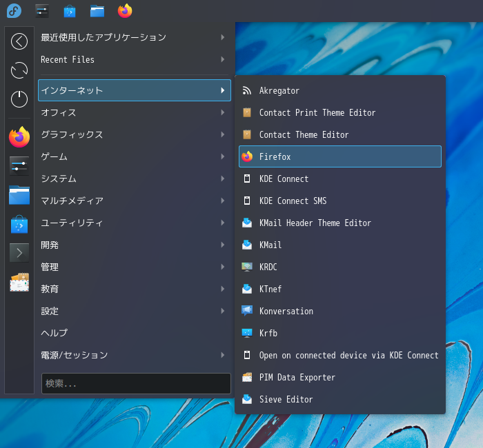Viewport: 483px width, 448px height.
Task: Launch KMail Header Theme Editor
Action: pos(340,223)
